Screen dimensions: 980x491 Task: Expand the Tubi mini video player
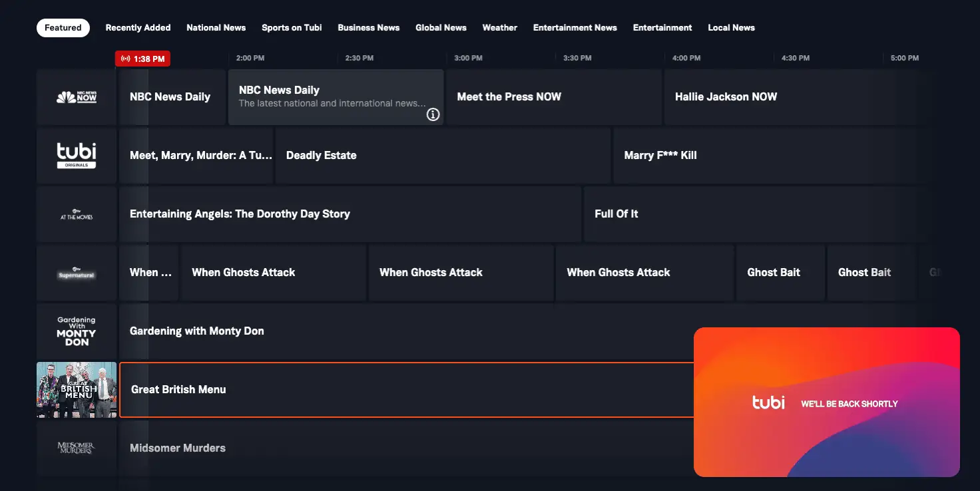tap(827, 402)
